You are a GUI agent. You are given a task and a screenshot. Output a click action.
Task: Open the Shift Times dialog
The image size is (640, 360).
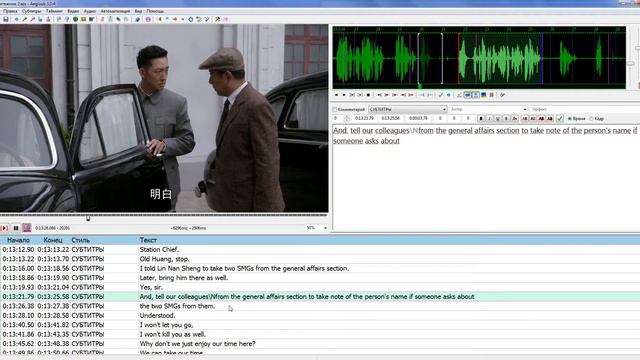tap(160, 19)
